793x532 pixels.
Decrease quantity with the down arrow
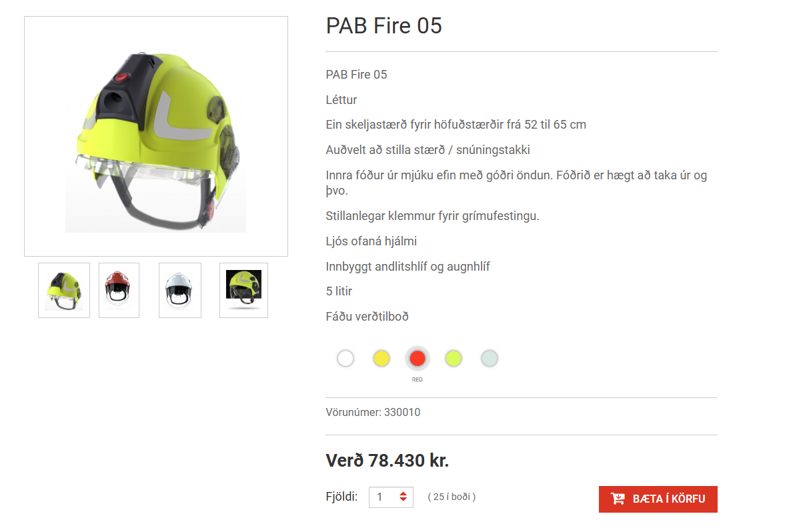click(403, 499)
